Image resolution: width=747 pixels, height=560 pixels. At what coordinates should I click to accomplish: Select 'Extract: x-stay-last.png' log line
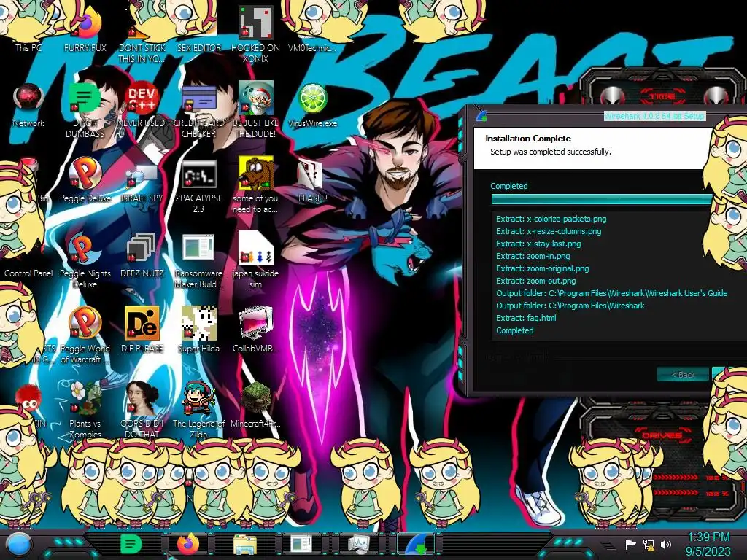click(x=538, y=244)
